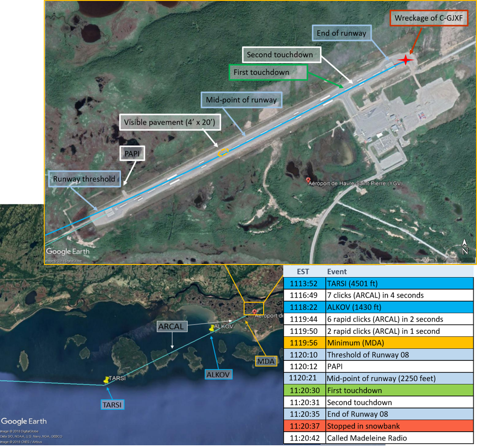Click the "Runway threshold" callout label
The height and width of the screenshot is (448, 477).
click(83, 179)
